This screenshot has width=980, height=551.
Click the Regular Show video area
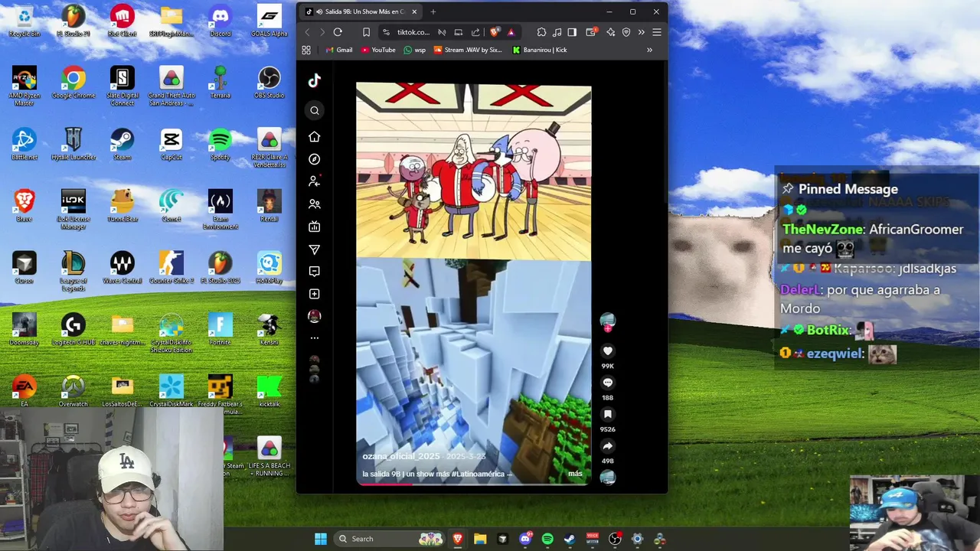[474, 171]
